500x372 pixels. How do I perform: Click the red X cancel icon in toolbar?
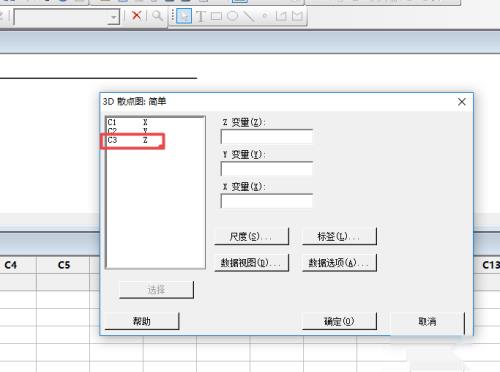(137, 15)
